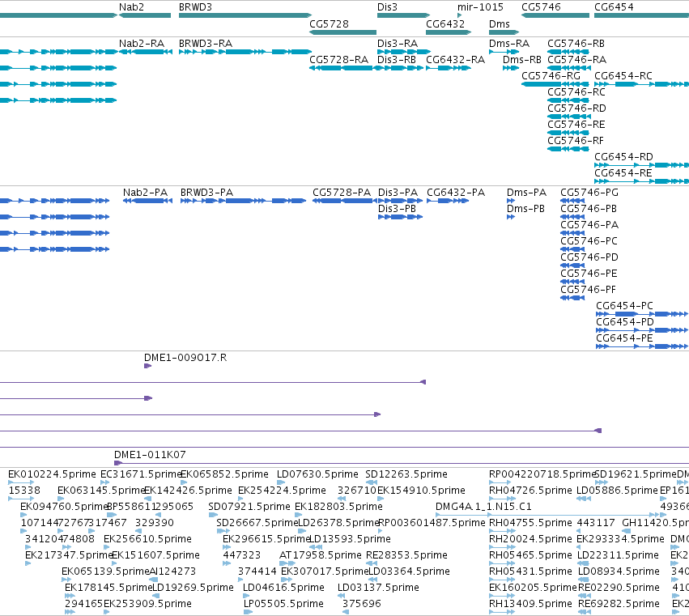Select the RE69282.5prime EST glyph
The height and width of the screenshot is (616, 689).
[x=585, y=613]
